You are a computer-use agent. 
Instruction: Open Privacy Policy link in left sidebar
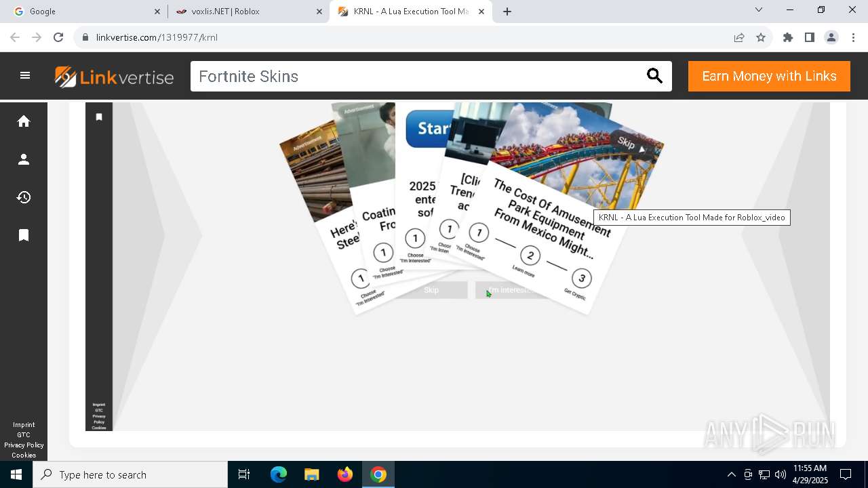[x=24, y=445]
